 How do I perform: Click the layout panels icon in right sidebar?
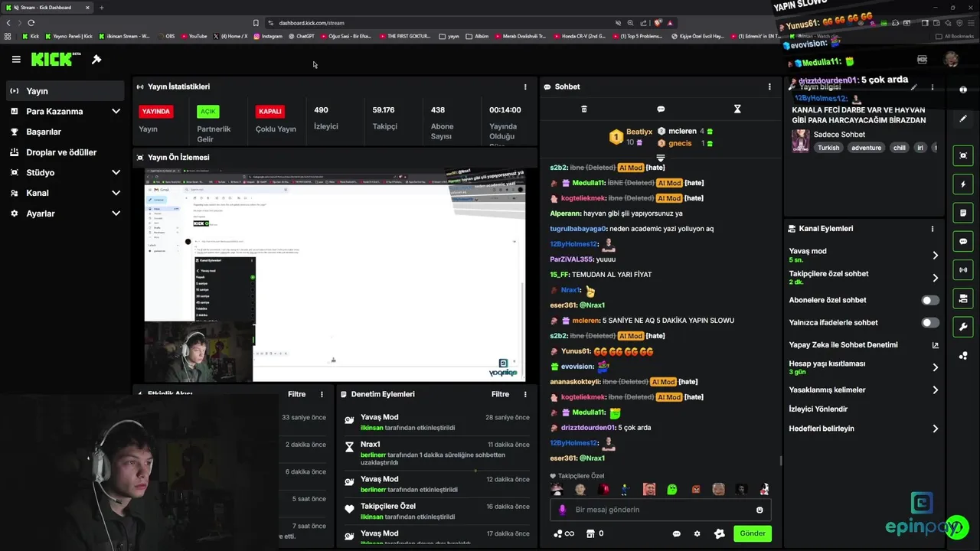click(963, 298)
